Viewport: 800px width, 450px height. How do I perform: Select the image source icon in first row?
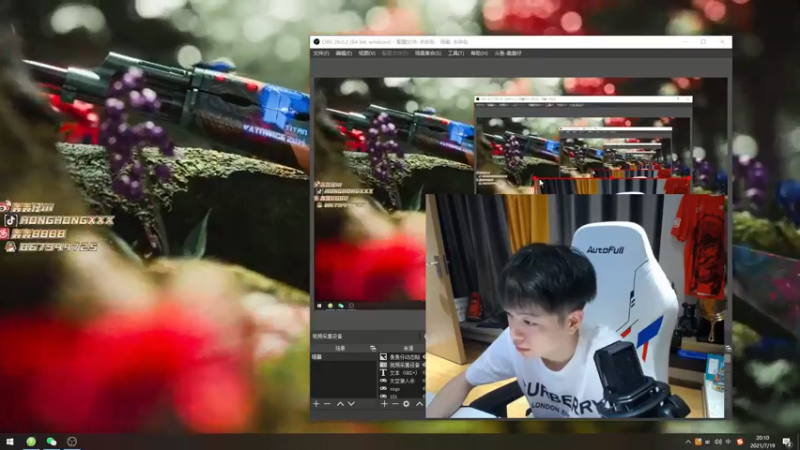tap(383, 357)
